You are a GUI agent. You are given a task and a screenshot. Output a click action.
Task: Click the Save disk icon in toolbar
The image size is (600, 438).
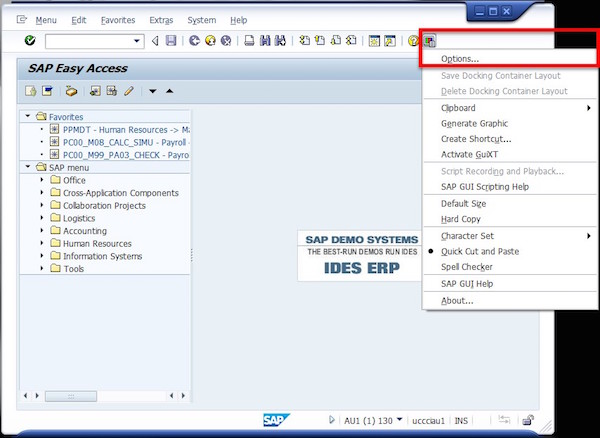click(171, 41)
